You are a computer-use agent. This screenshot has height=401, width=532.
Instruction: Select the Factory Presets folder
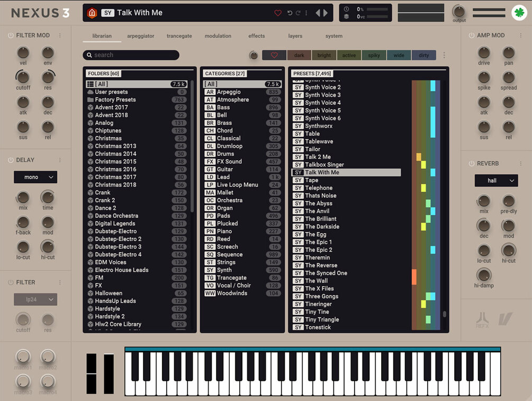pos(137,100)
